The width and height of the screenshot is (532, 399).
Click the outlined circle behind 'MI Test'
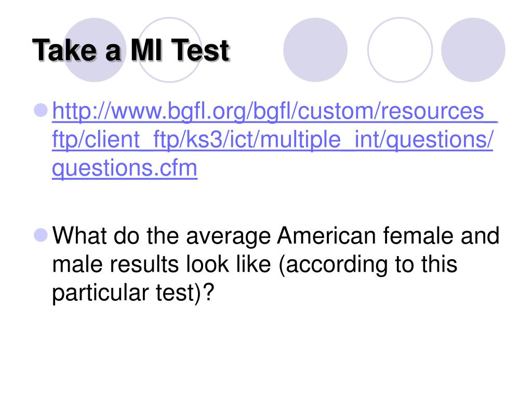pyautogui.click(x=169, y=50)
